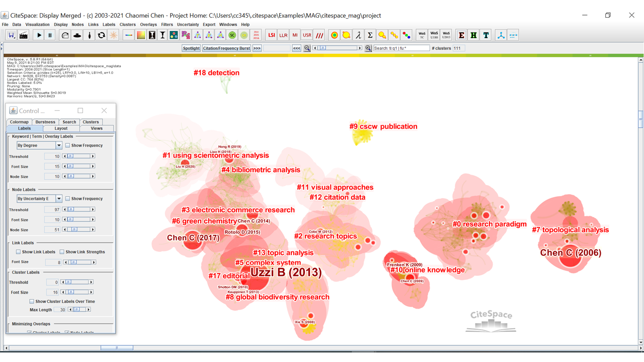This screenshot has height=362, width=644.
Task: Click the save (floppy disk) toolbar icon
Action: (x=11, y=35)
